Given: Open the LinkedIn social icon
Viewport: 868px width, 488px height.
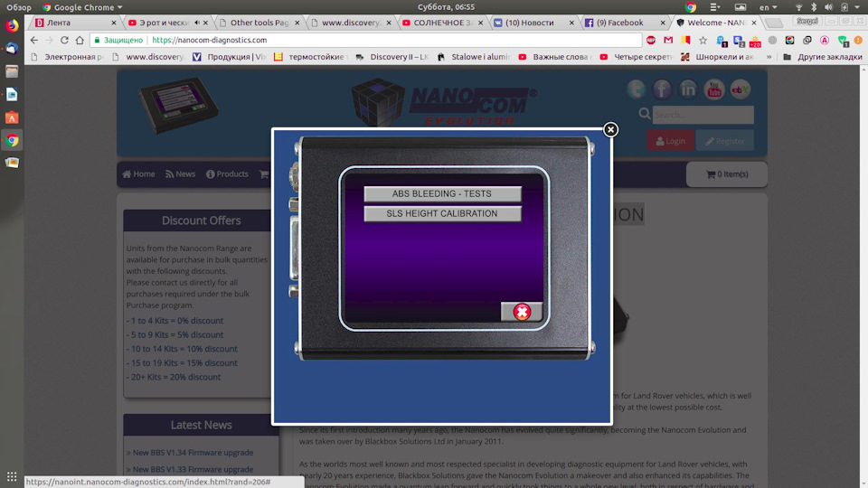Looking at the screenshot, I should pyautogui.click(x=688, y=89).
